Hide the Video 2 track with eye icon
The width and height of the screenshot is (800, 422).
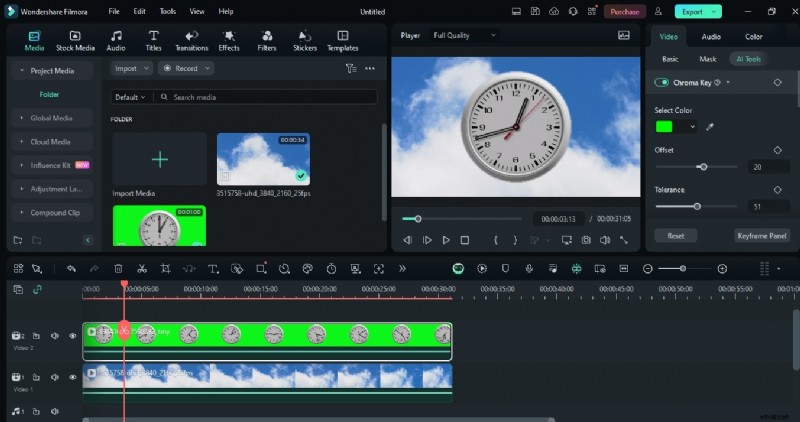73,336
